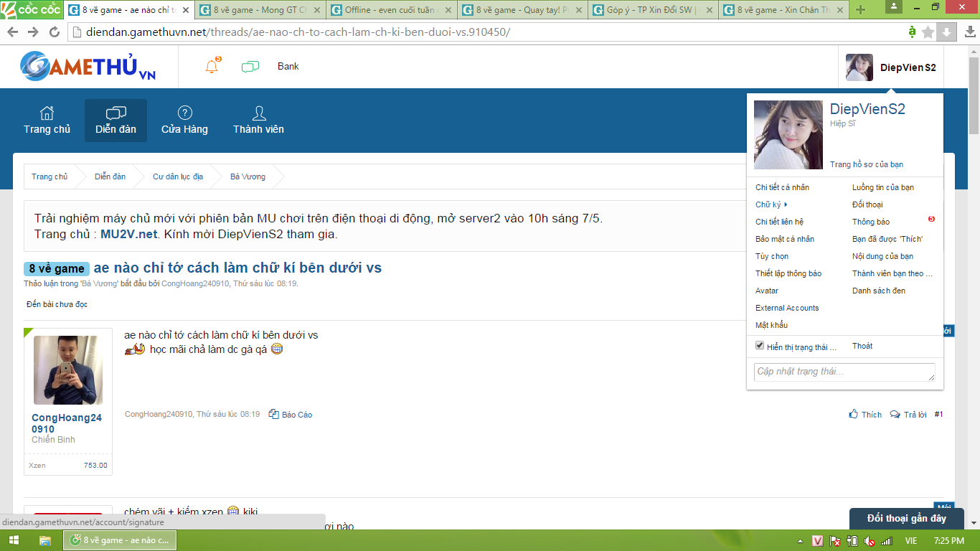Toggle the 'Hiển thị trạng thái' checkbox
This screenshot has width=980, height=551.
pyautogui.click(x=760, y=345)
